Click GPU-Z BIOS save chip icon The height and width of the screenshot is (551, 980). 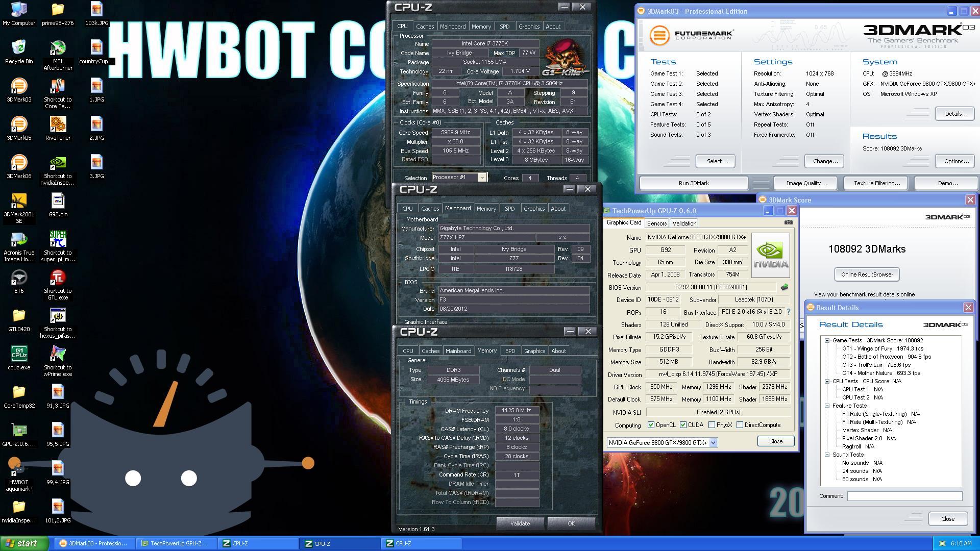(x=785, y=287)
